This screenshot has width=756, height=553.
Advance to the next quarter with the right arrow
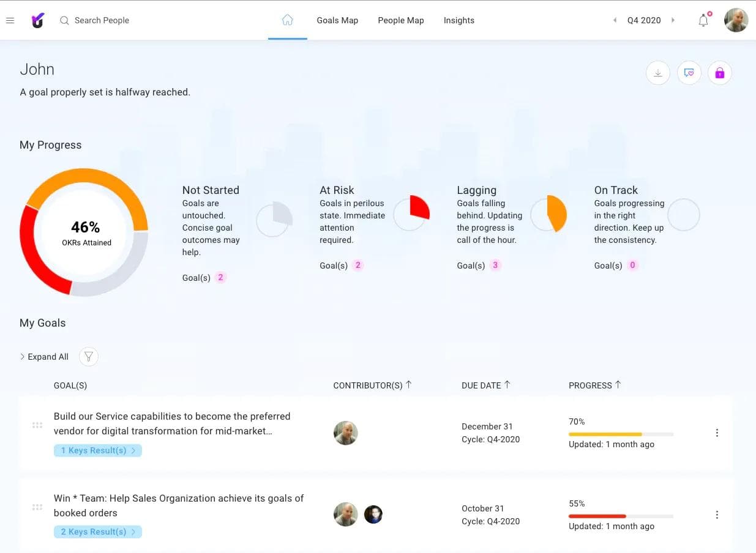pos(673,20)
